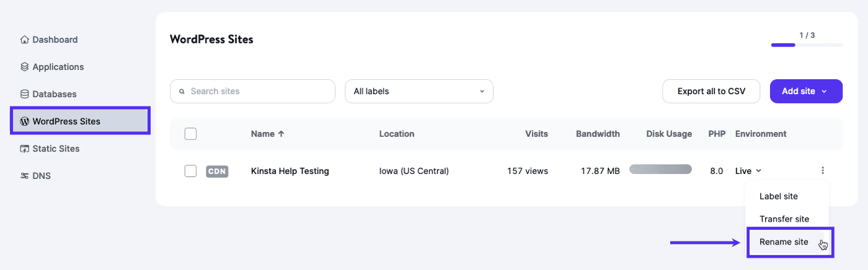The width and height of the screenshot is (868, 270).
Task: Open the Add site dropdown button
Action: click(806, 91)
